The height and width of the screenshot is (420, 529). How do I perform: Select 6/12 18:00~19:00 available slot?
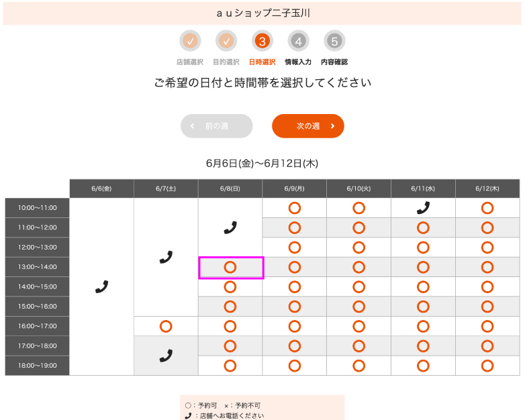pos(487,366)
